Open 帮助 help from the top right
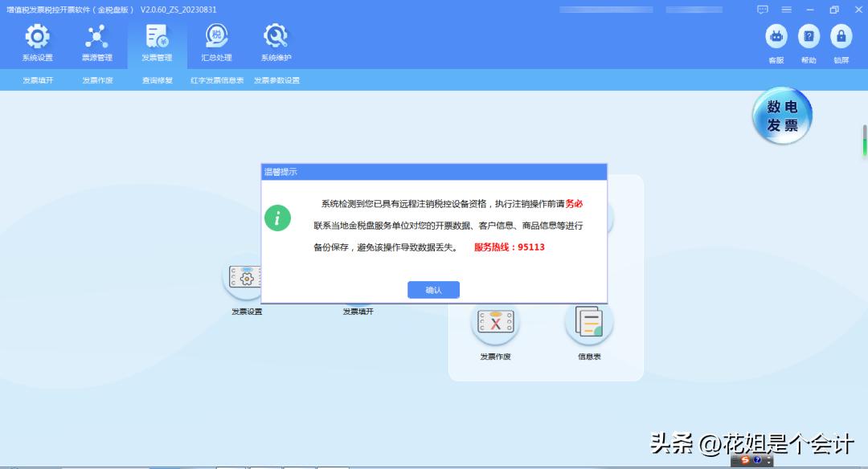The height and width of the screenshot is (469, 868). click(809, 38)
